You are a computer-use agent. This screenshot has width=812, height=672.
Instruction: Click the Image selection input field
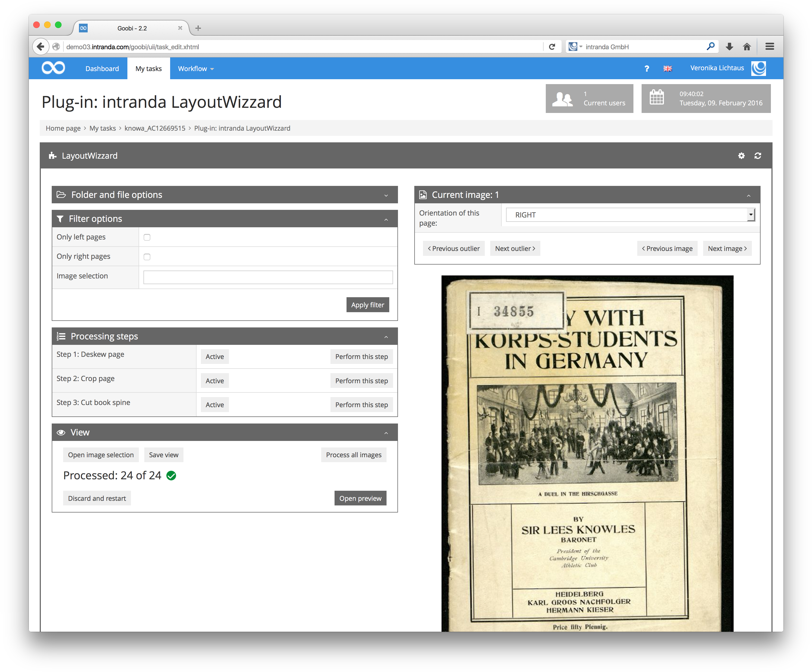pyautogui.click(x=268, y=277)
